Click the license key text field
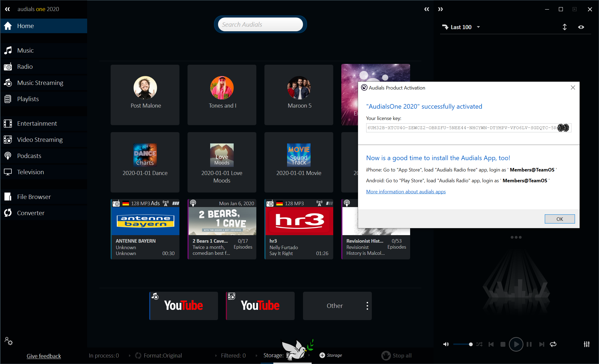Viewport: 599px width, 364px height. click(x=469, y=128)
